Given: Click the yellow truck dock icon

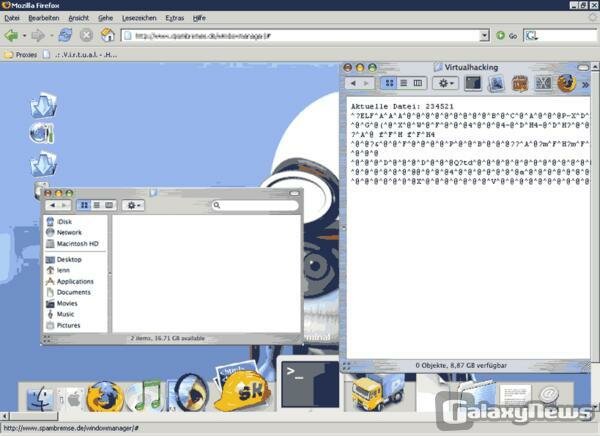Looking at the screenshot, I should point(377,393).
